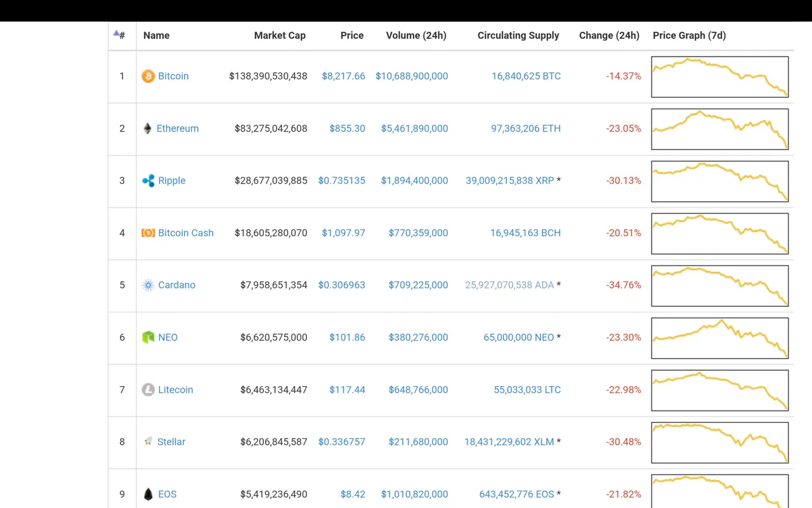812x508 pixels.
Task: Click Bitcoin market cap $138,390,530,438
Action: point(268,76)
